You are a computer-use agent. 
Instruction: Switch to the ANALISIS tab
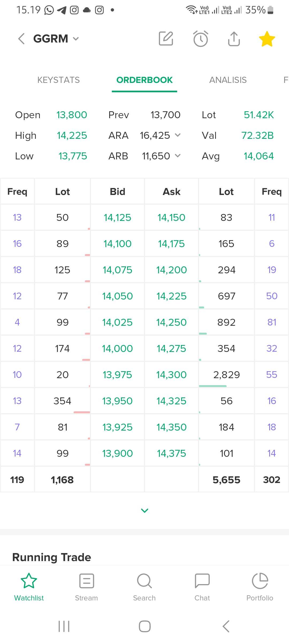coord(228,80)
